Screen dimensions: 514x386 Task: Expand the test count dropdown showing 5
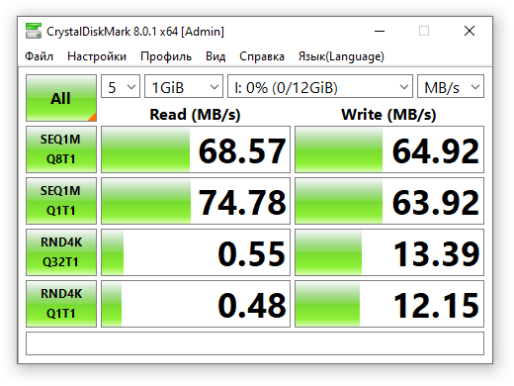point(120,86)
